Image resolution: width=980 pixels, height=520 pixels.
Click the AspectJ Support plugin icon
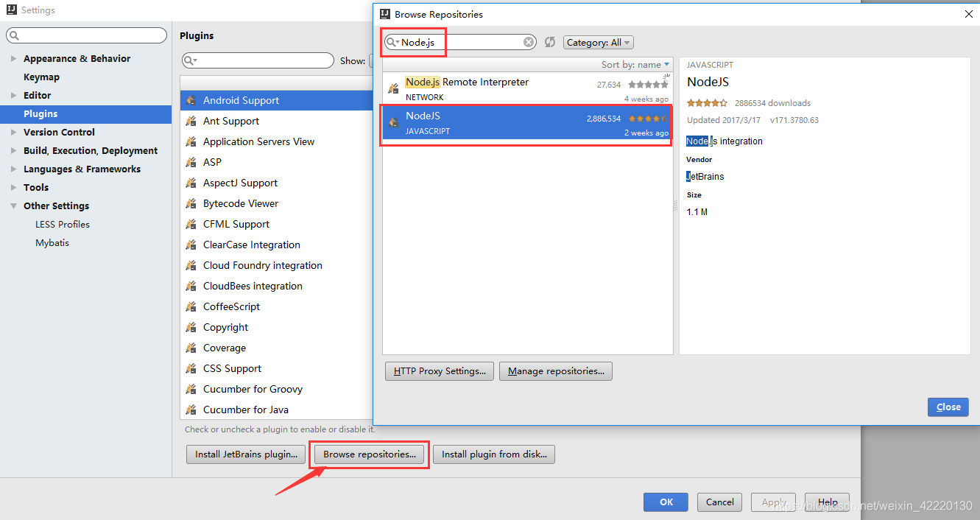(x=191, y=183)
